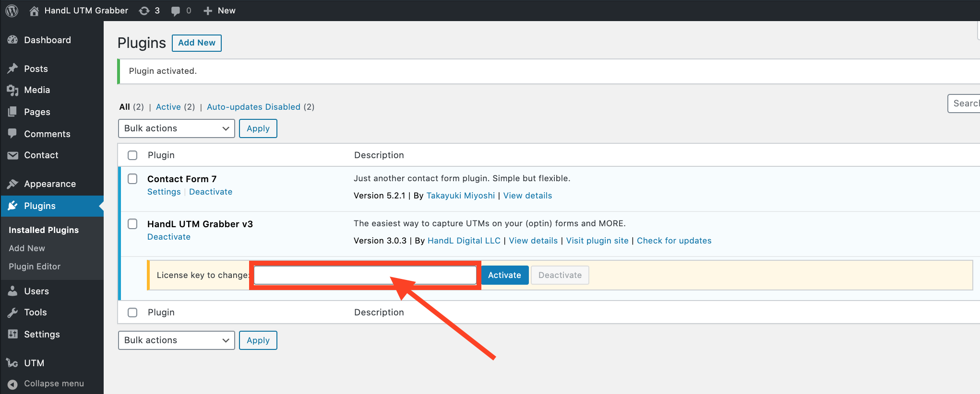980x394 pixels.
Task: Click the Media icon in sidebar
Action: 13,90
